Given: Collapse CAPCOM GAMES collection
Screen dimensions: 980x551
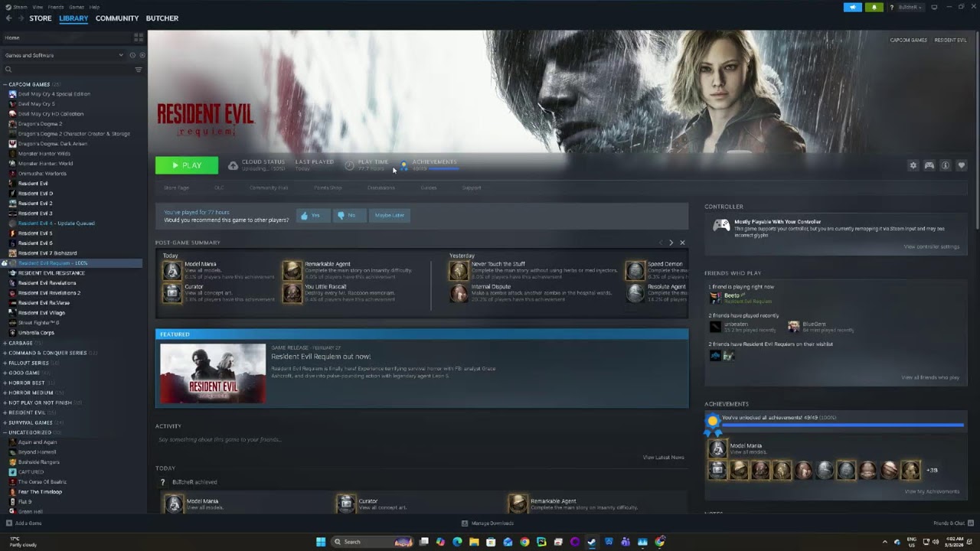Looking at the screenshot, I should [5, 84].
